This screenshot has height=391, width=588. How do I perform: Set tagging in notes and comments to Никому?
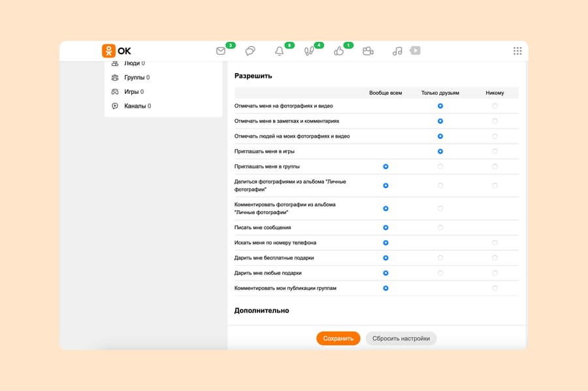click(x=495, y=121)
